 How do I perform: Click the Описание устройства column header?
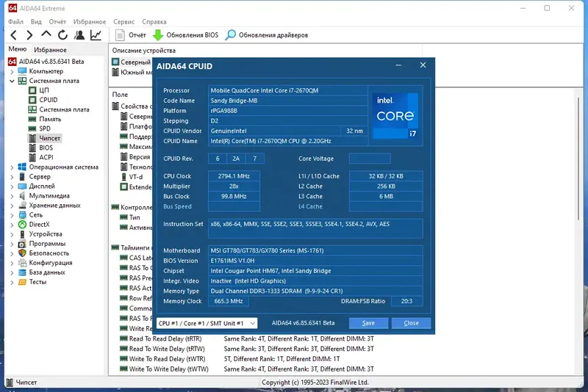click(x=143, y=51)
